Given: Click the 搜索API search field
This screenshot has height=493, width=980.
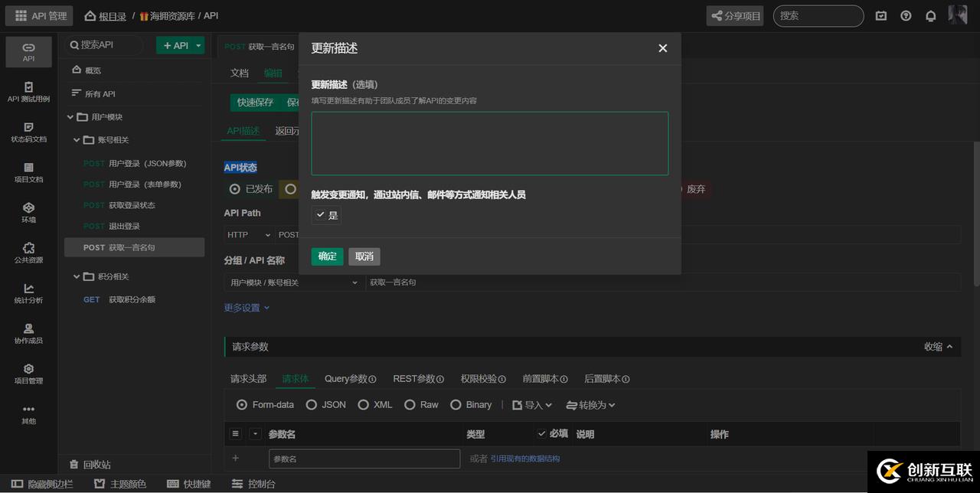Looking at the screenshot, I should point(105,45).
